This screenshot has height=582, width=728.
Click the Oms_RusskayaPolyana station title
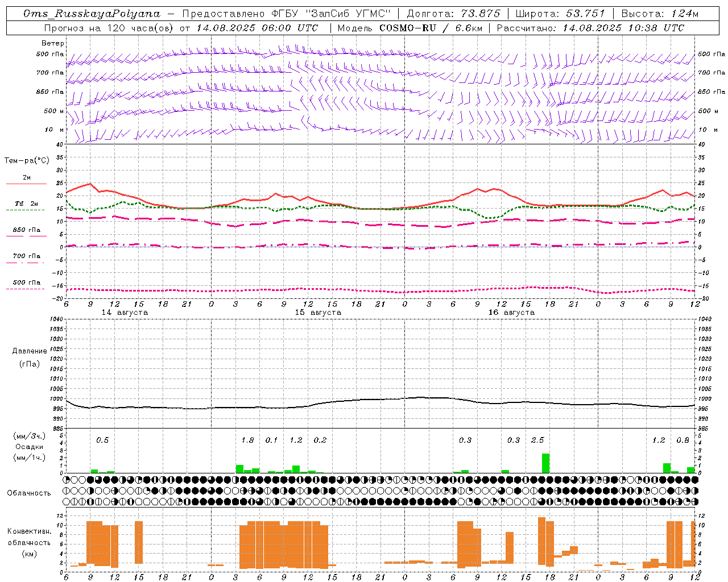[x=92, y=14]
